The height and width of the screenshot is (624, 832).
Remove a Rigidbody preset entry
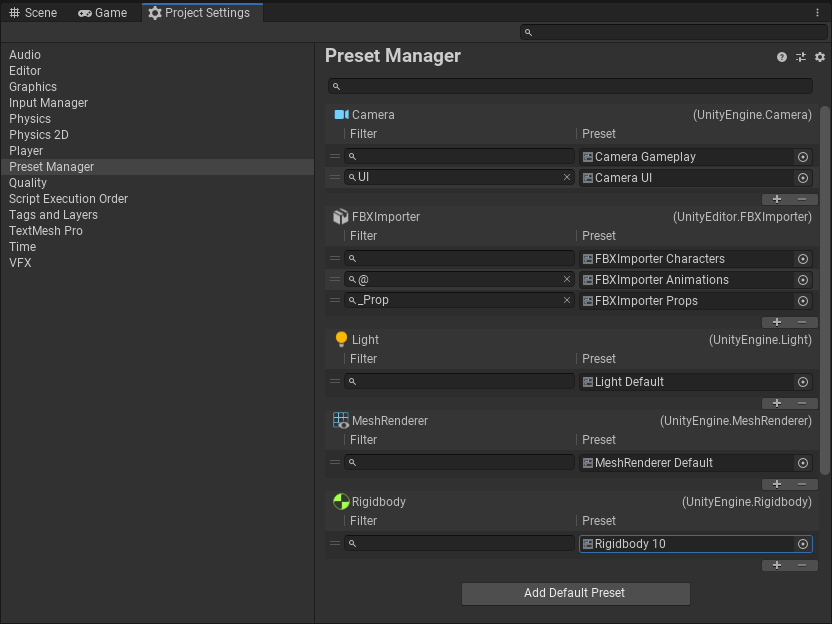point(802,565)
